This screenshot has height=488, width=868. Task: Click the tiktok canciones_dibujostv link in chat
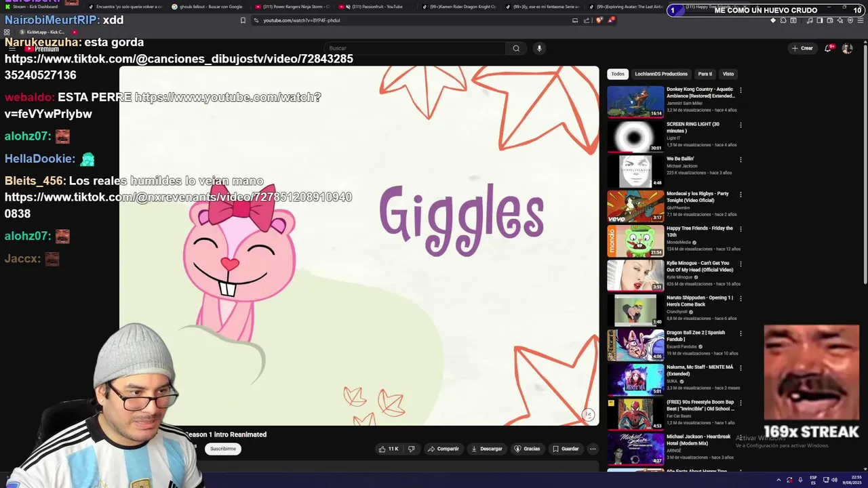coord(178,66)
